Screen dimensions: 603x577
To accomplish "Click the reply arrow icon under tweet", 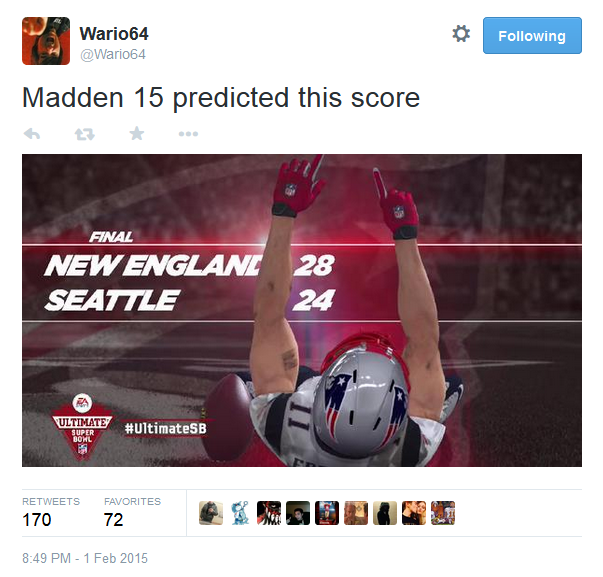I will pos(32,134).
